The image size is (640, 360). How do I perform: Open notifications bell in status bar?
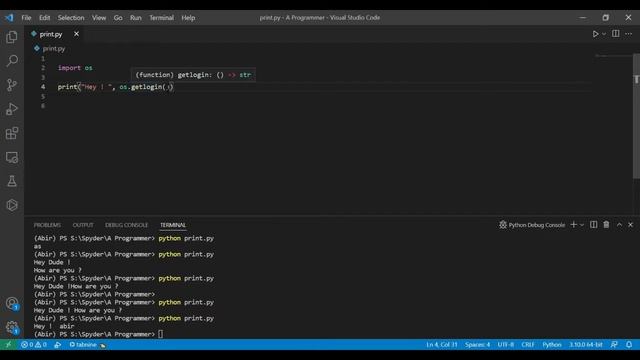coord(629,345)
